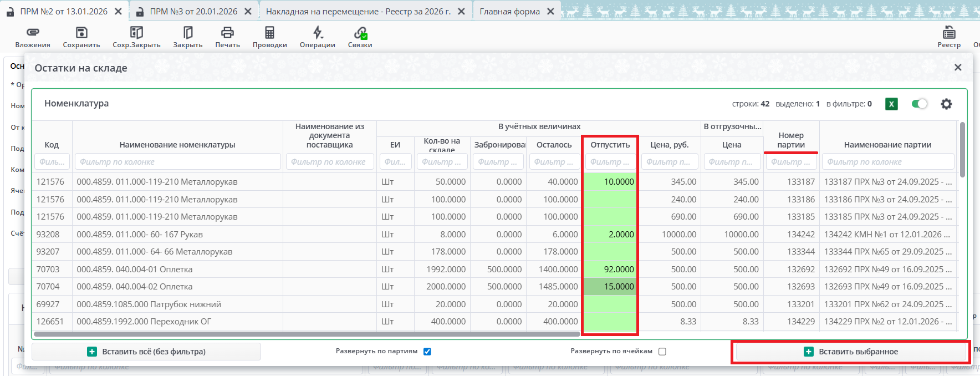Open the Вложения attachments icon
This screenshot has width=980, height=376.
33,33
